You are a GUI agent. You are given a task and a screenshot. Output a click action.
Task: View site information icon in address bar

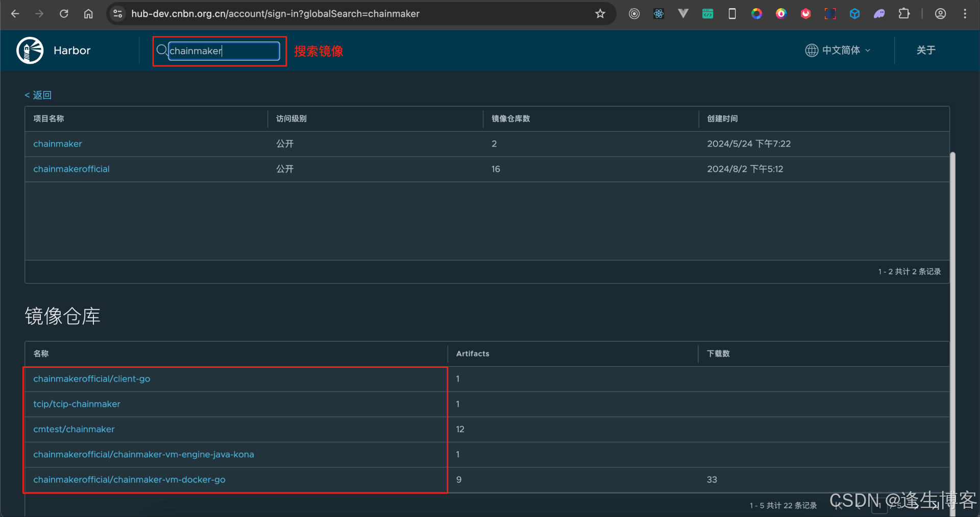[118, 14]
